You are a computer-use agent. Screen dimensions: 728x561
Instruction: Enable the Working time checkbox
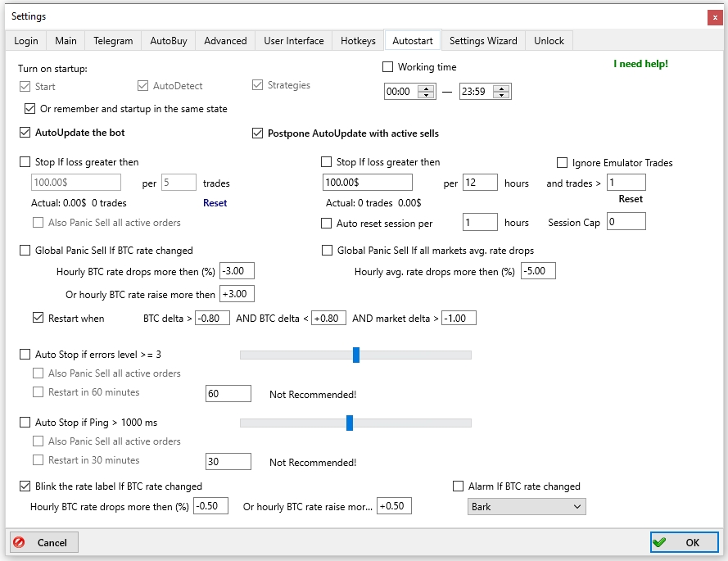point(387,67)
